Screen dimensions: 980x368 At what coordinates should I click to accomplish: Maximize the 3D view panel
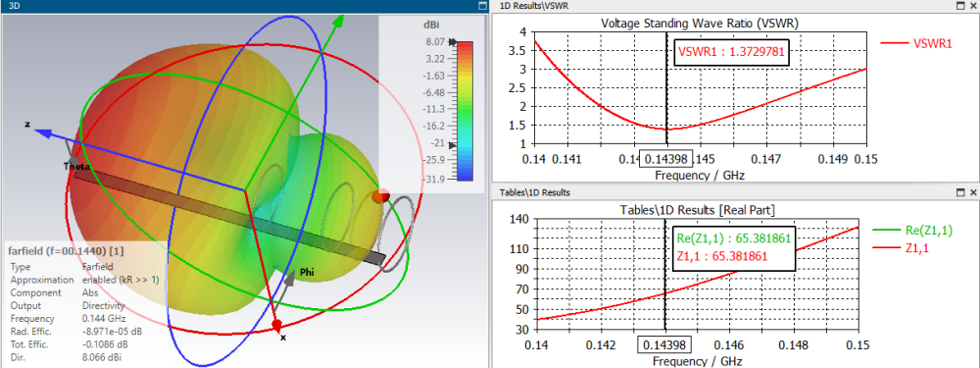(x=482, y=6)
